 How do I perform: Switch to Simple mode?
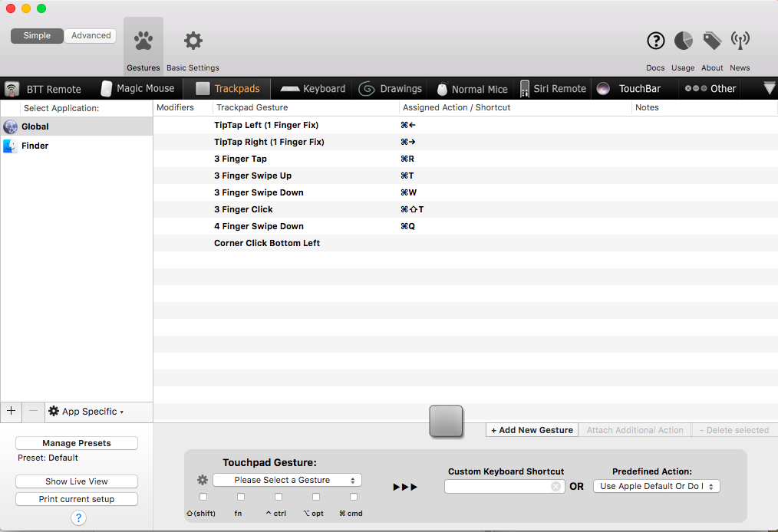[x=38, y=36]
